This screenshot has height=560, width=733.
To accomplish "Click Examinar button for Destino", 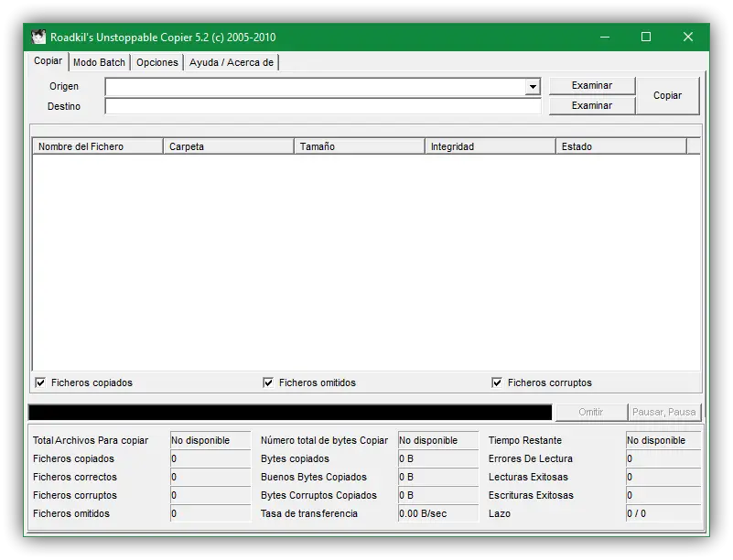I will (592, 105).
